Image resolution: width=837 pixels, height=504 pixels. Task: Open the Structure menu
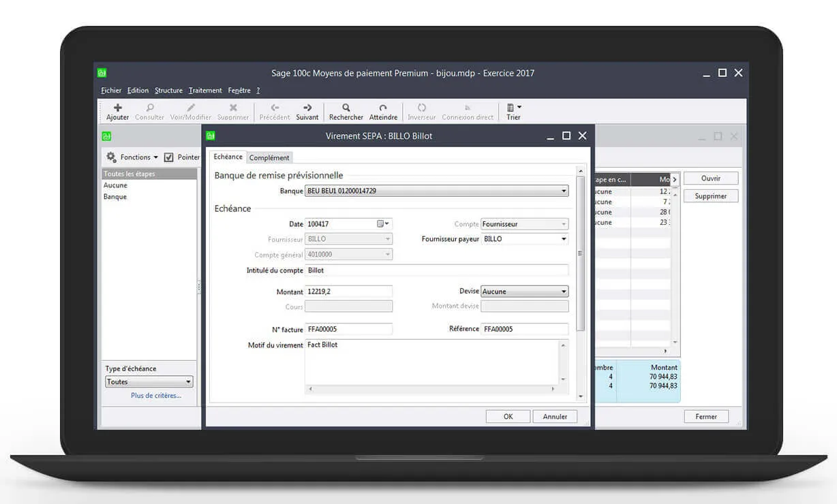tap(168, 91)
